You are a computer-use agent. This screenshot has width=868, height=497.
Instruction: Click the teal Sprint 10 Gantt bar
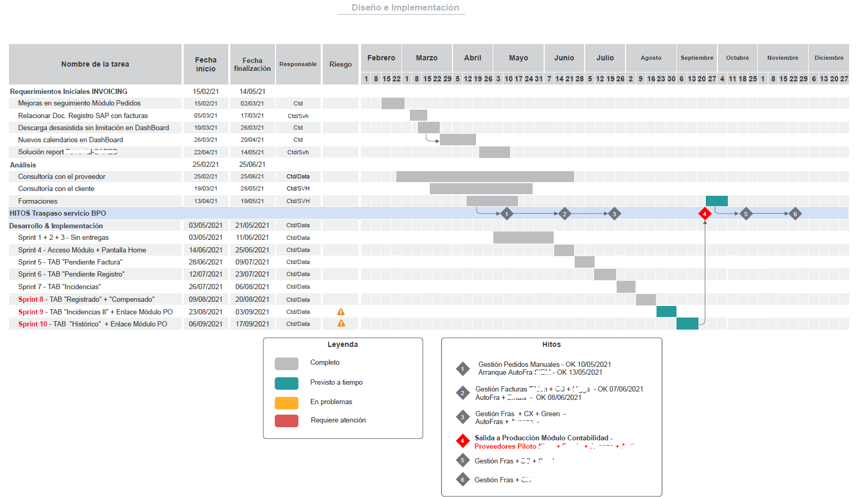point(687,324)
